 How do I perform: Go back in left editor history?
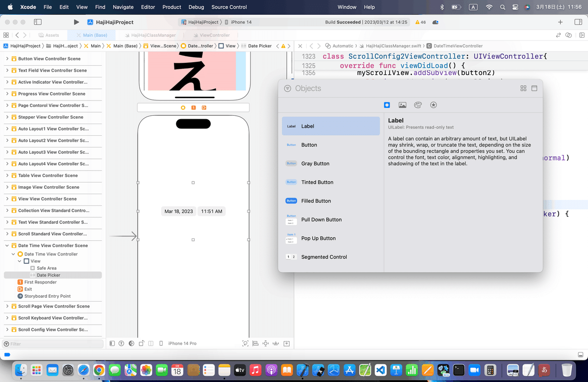[17, 35]
